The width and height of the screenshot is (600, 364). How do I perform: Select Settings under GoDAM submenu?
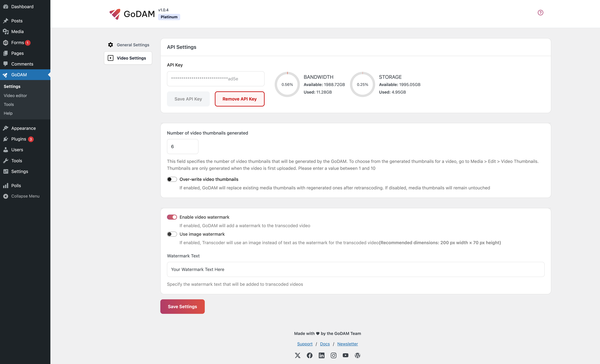pyautogui.click(x=12, y=86)
